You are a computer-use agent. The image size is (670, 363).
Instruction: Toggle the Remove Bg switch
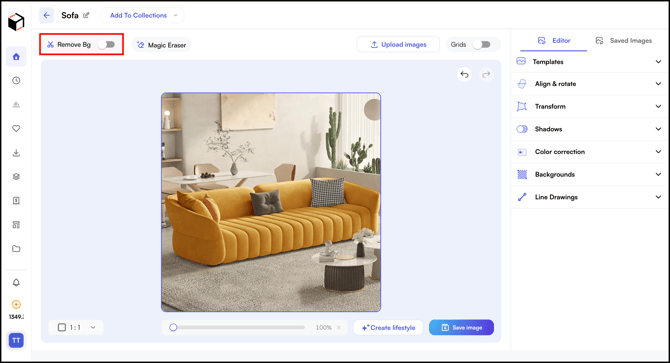click(x=106, y=44)
